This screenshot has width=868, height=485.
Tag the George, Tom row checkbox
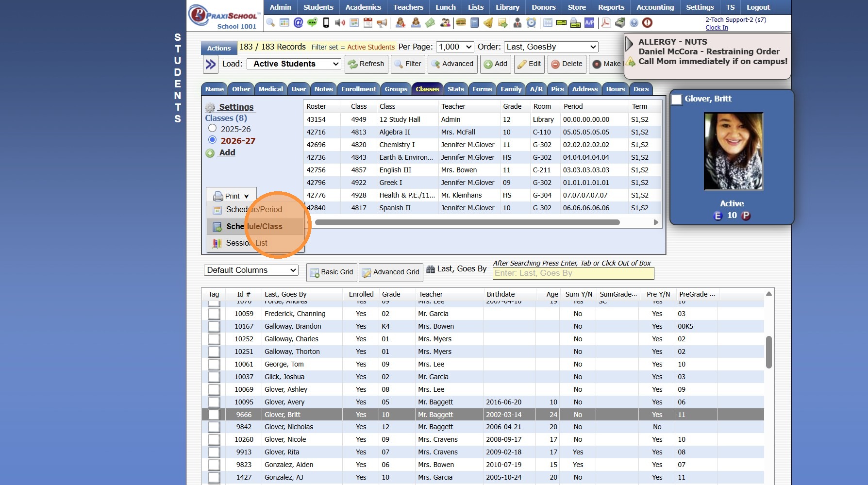tap(214, 364)
